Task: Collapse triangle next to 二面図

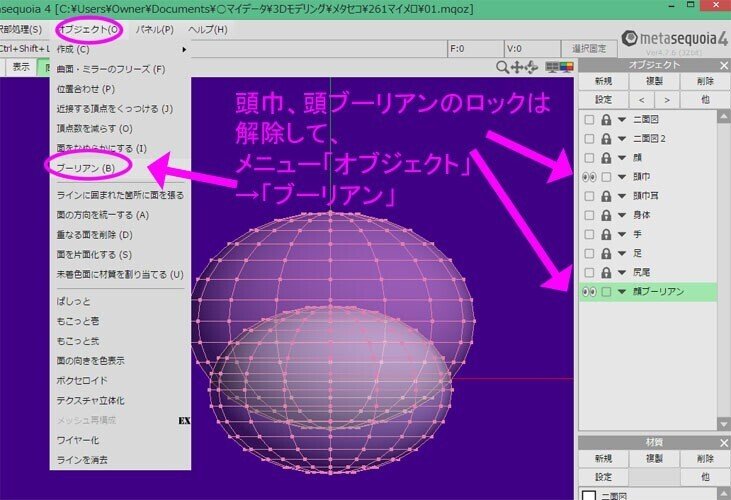Action: (621, 120)
